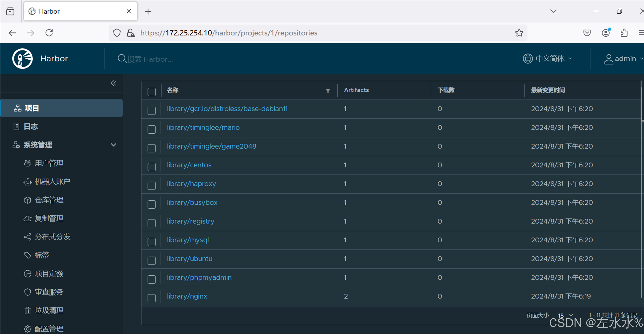The width and height of the screenshot is (644, 334).
Task: Open the admin account dropdown
Action: [624, 59]
